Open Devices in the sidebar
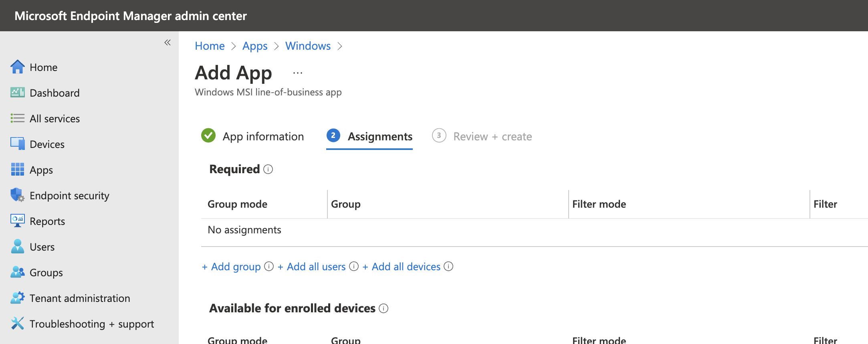Viewport: 868px width, 344px height. (47, 144)
